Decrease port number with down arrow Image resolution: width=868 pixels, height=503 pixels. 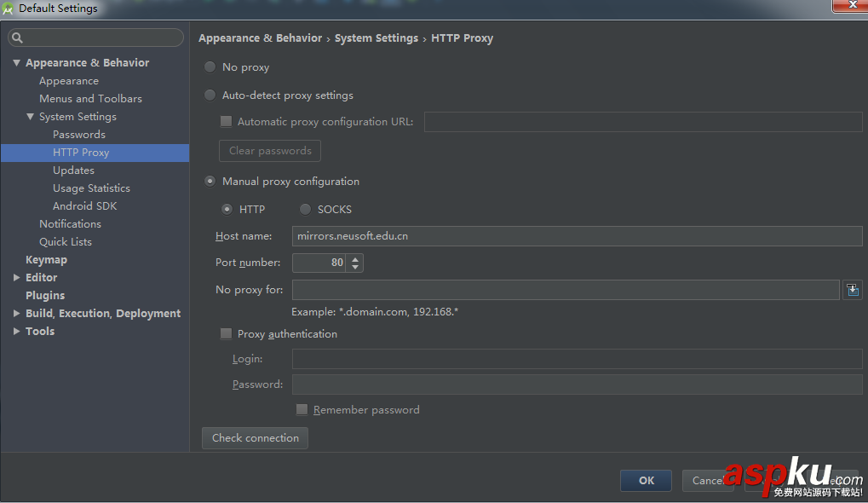point(355,268)
